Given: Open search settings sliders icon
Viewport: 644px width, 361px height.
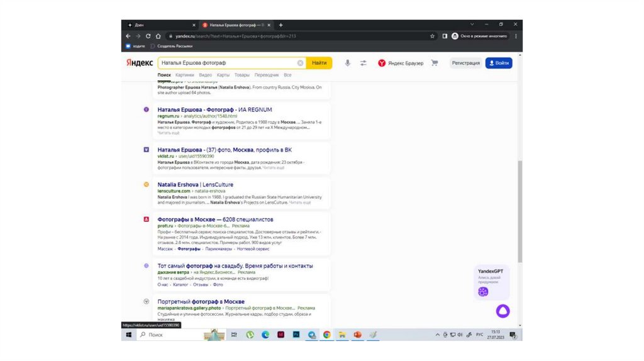Looking at the screenshot, I should pos(364,63).
